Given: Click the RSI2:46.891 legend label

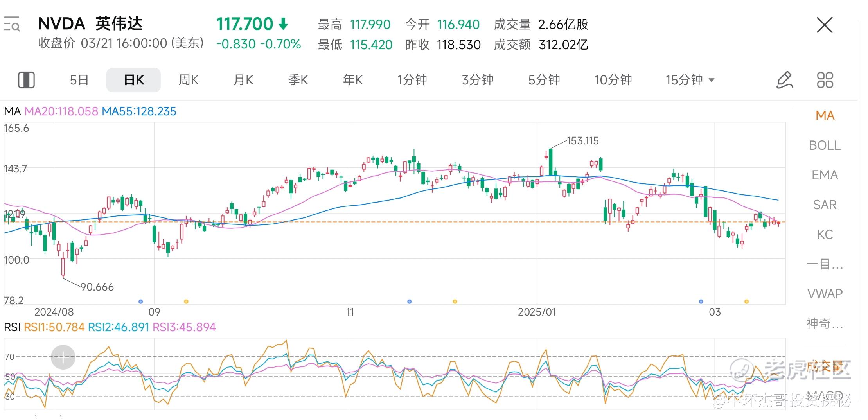Looking at the screenshot, I should click(119, 327).
